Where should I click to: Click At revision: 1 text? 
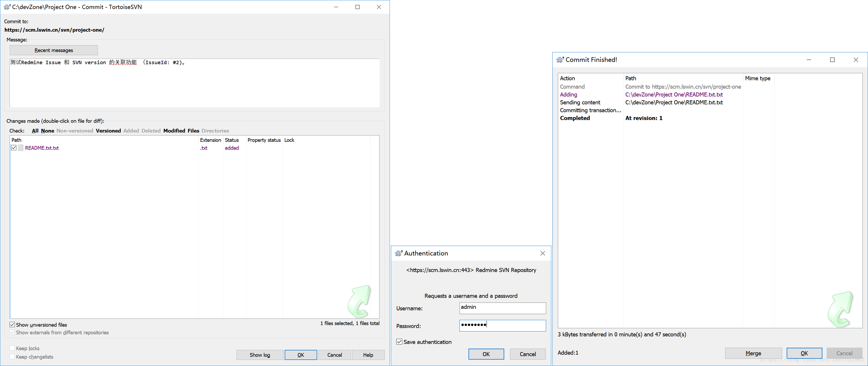coord(643,118)
